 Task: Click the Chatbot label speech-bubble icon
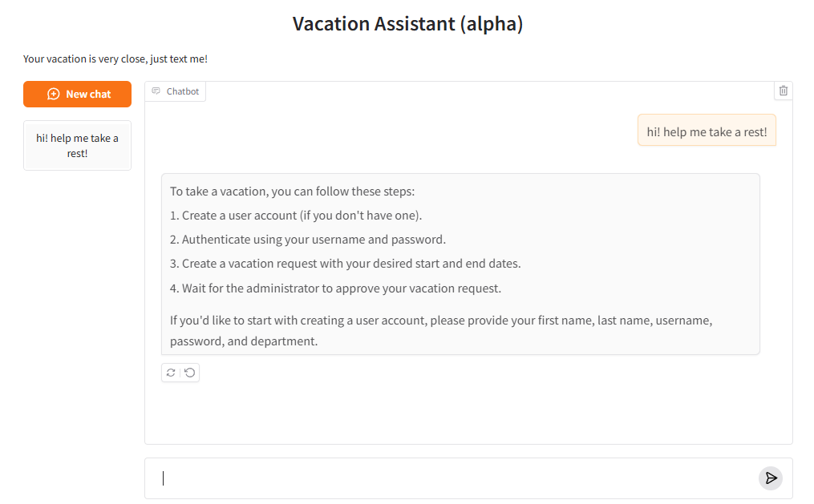pyautogui.click(x=156, y=91)
